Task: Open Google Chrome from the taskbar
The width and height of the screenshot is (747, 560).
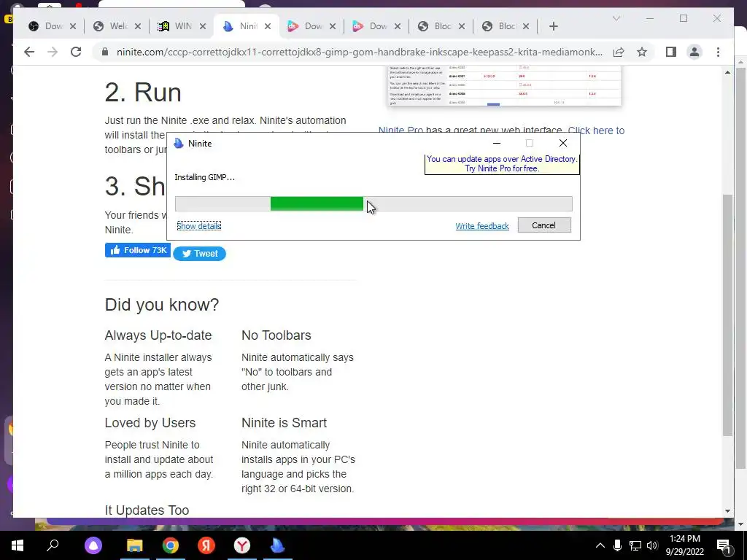Action: click(171, 545)
